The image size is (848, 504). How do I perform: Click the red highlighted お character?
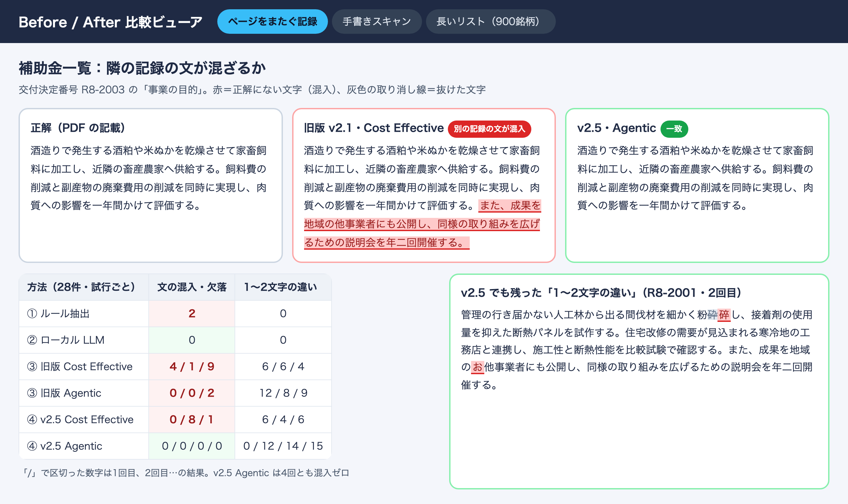(477, 367)
